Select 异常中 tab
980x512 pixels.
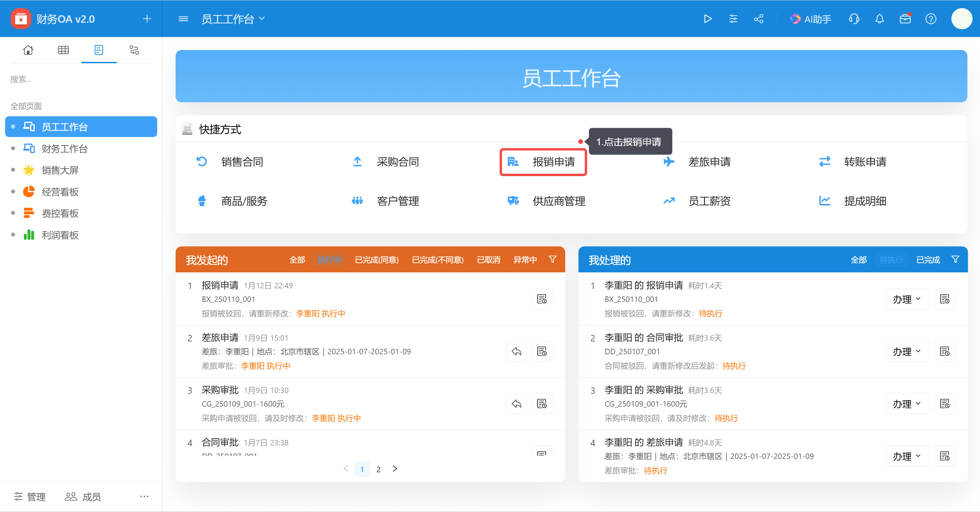(525, 260)
